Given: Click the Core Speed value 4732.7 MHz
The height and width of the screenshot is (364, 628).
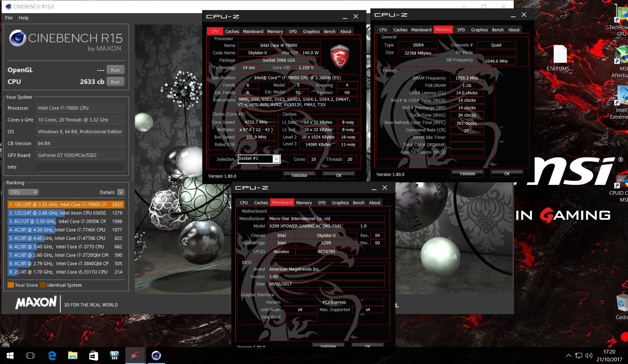Looking at the screenshot, I should click(x=256, y=122).
